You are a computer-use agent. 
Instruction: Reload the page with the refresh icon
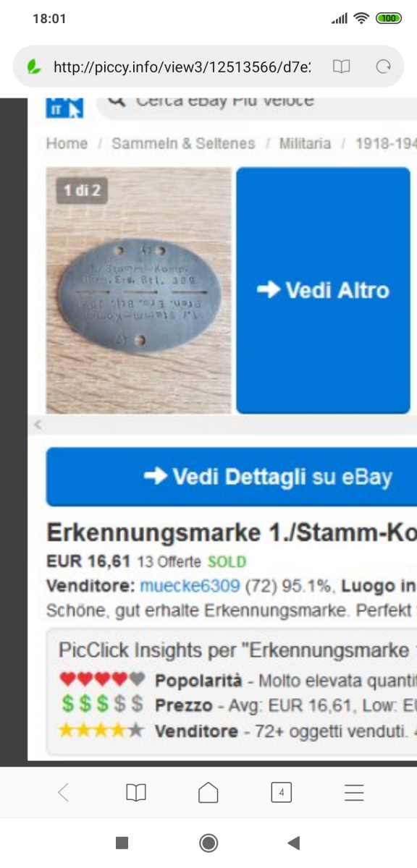384,67
